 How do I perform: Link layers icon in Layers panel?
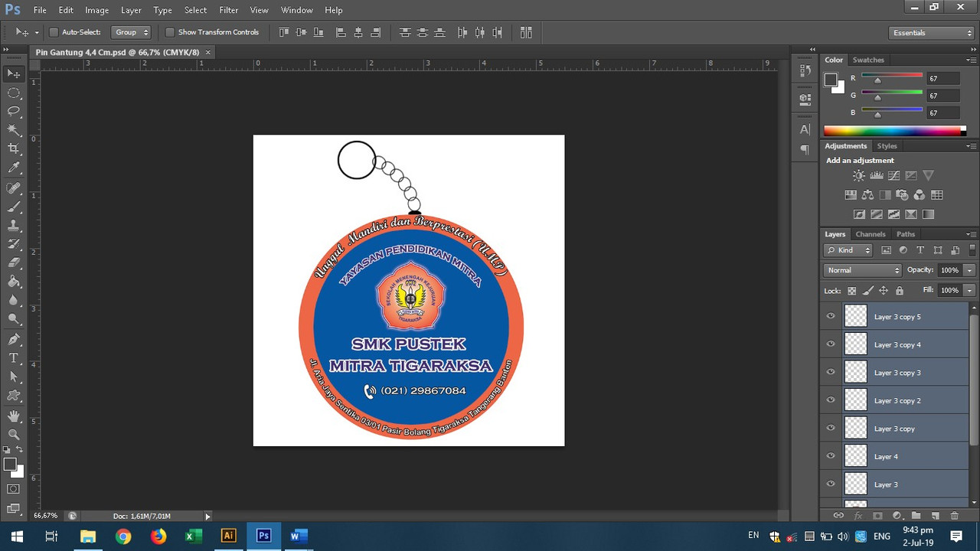839,516
